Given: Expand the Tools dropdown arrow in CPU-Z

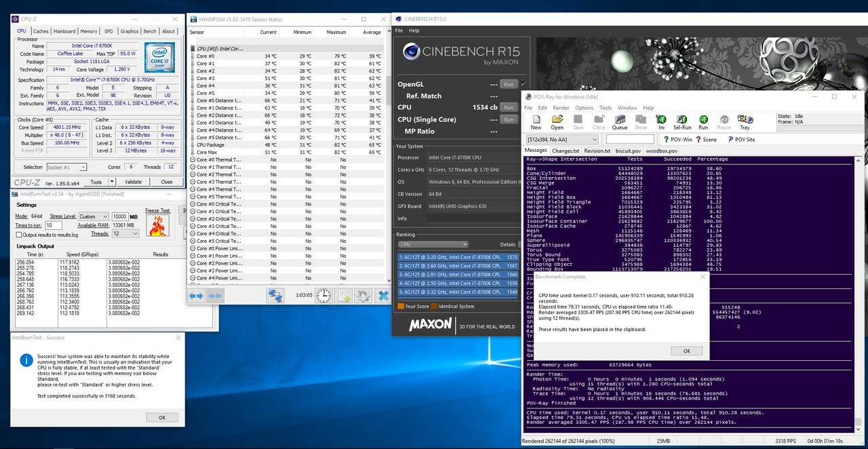Looking at the screenshot, I should click(111, 182).
